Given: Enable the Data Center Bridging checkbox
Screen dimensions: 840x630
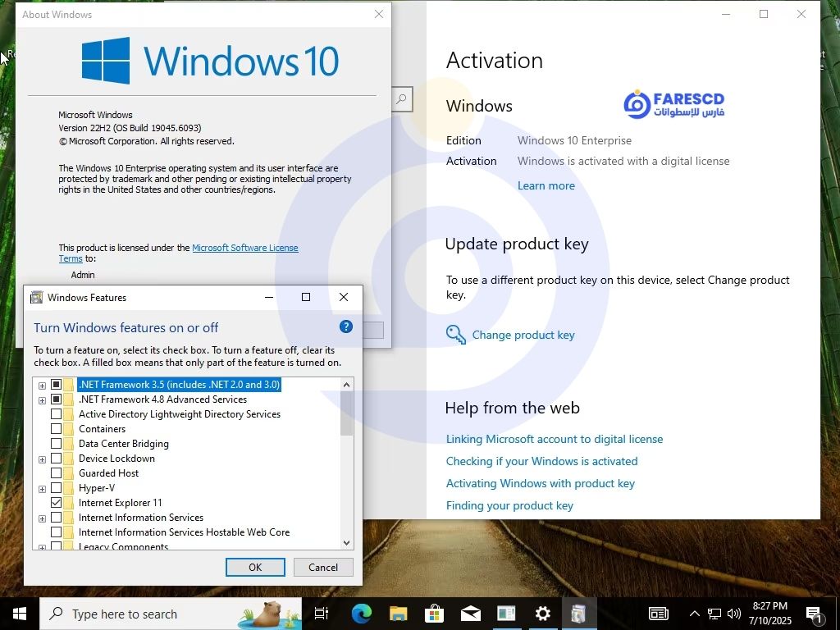Looking at the screenshot, I should 57,444.
